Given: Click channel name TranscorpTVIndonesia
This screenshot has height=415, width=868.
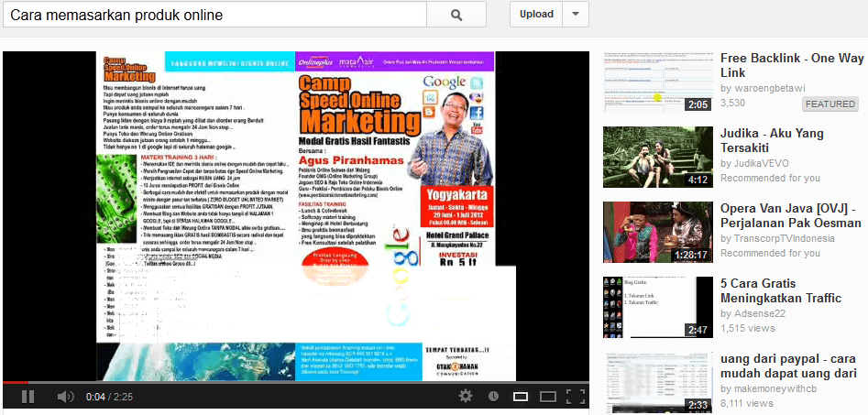Looking at the screenshot, I should 785,238.
